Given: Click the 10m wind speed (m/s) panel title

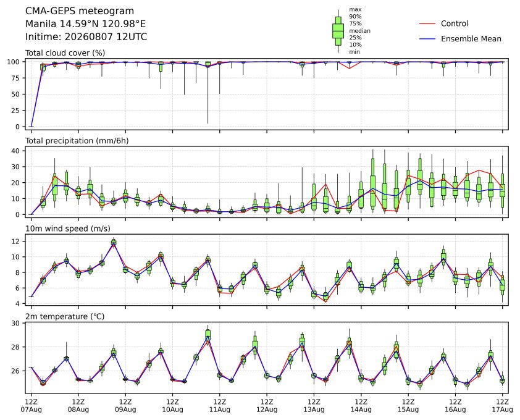Looking at the screenshot, I should click(68, 229).
